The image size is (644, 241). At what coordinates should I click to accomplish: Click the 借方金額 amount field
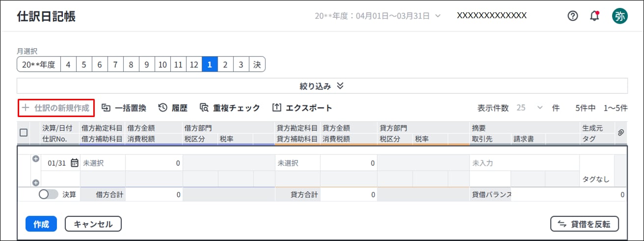154,163
